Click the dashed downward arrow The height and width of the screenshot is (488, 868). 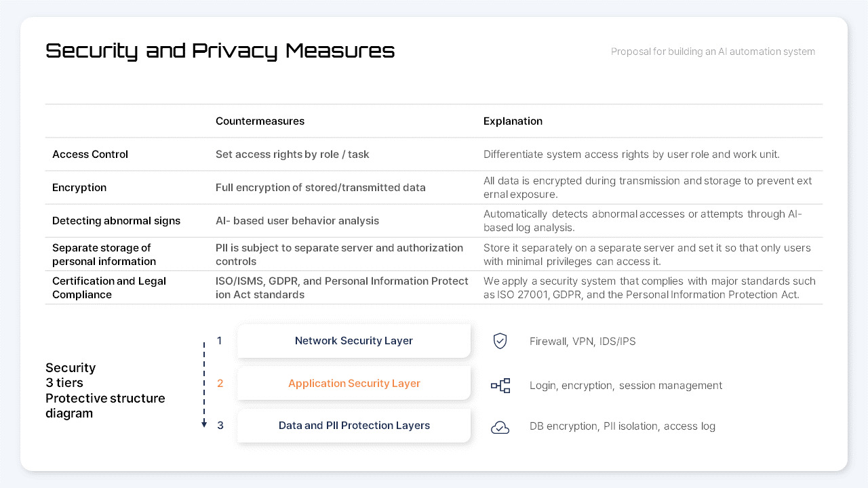point(204,384)
